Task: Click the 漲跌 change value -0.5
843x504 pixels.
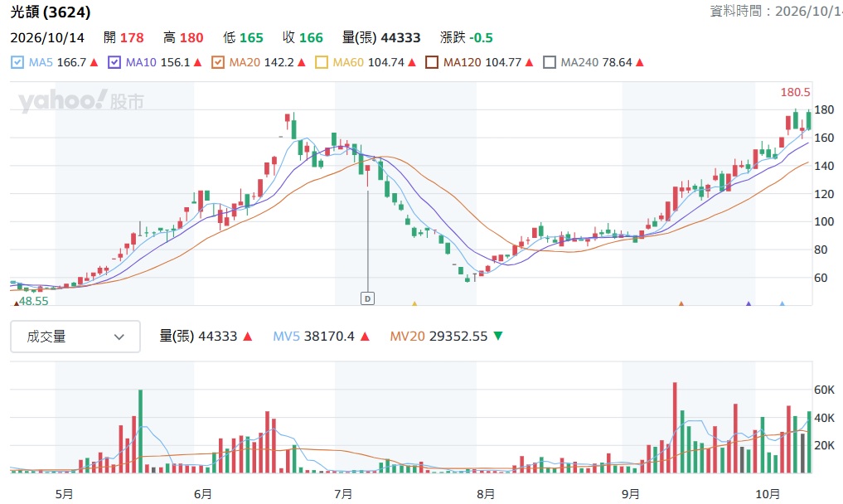Action: click(x=481, y=37)
